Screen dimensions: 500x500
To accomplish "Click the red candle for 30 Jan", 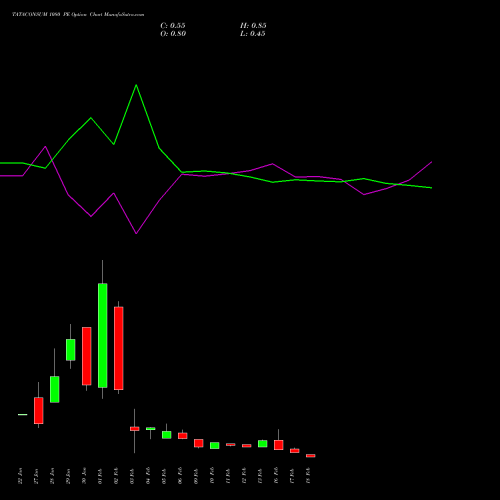I will (87, 356).
